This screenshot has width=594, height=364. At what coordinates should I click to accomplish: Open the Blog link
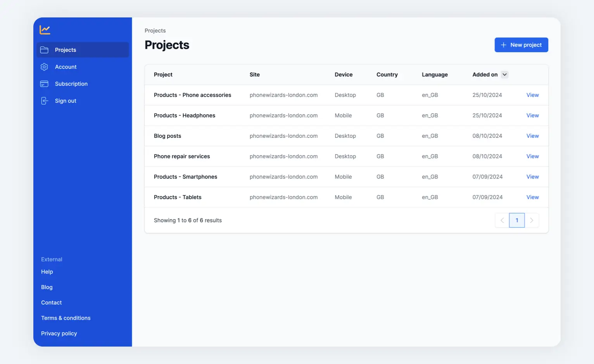pos(47,287)
